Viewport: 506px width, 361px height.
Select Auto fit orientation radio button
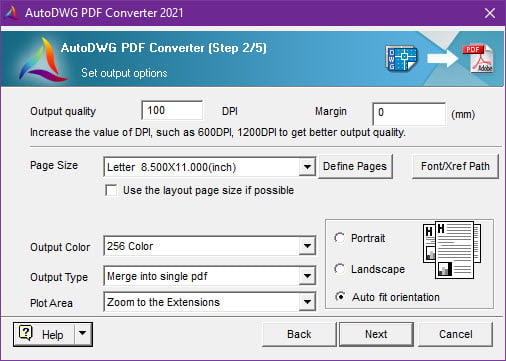click(340, 296)
